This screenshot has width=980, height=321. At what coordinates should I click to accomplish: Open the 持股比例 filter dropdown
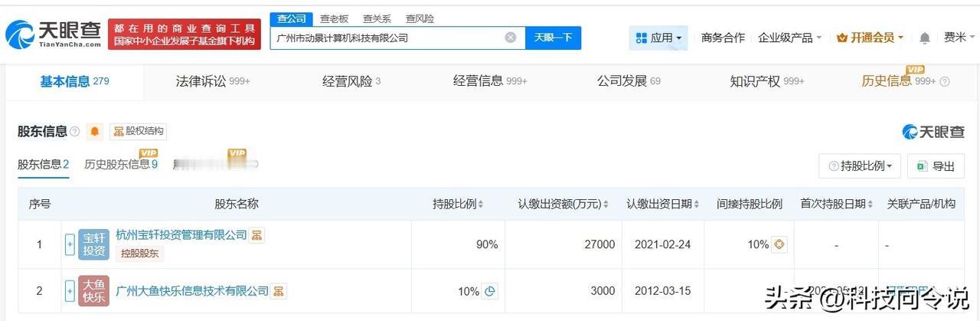859,166
